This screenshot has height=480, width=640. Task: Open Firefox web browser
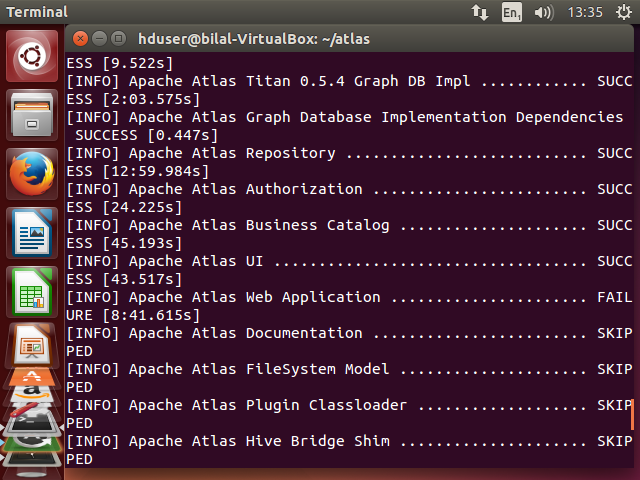click(x=33, y=175)
